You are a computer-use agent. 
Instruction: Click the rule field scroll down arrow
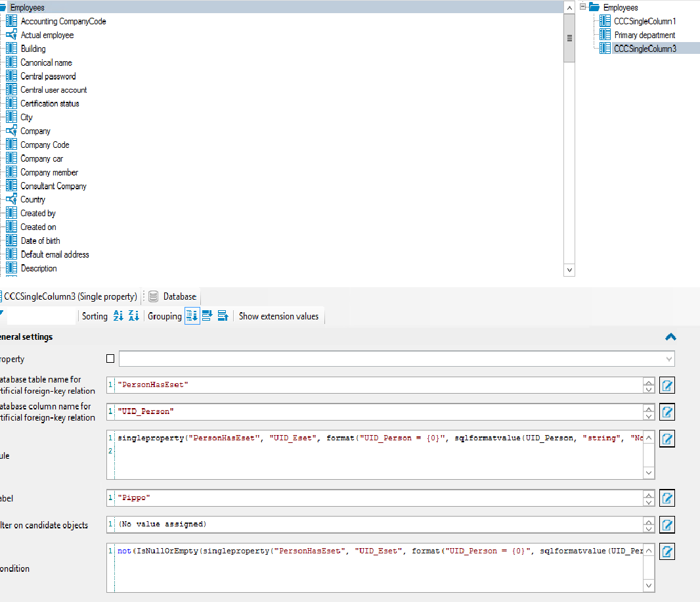pos(649,473)
